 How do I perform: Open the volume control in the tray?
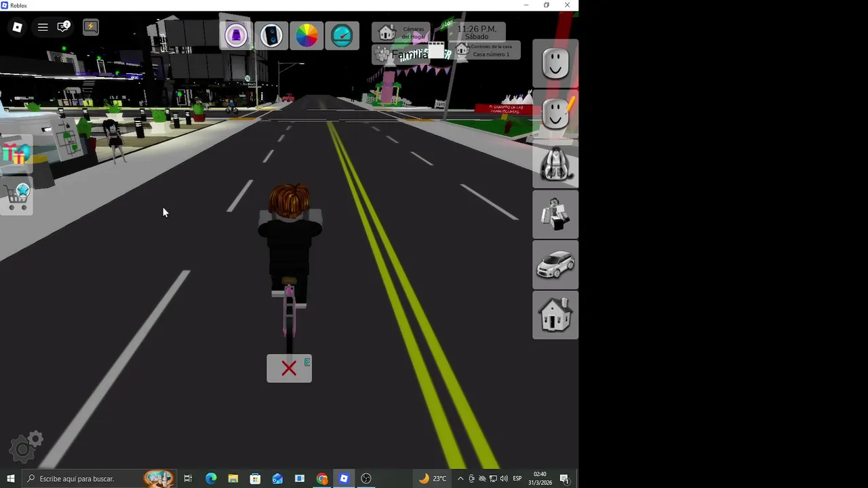[x=504, y=479]
